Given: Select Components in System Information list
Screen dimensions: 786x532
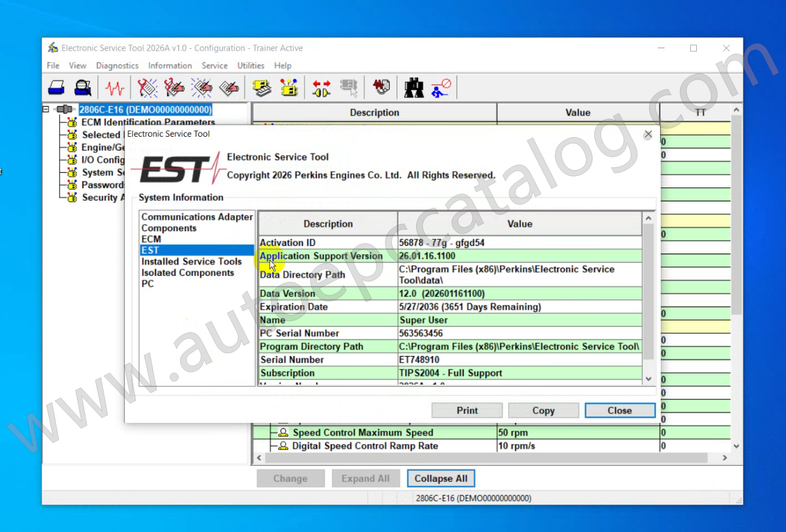Looking at the screenshot, I should tap(169, 228).
